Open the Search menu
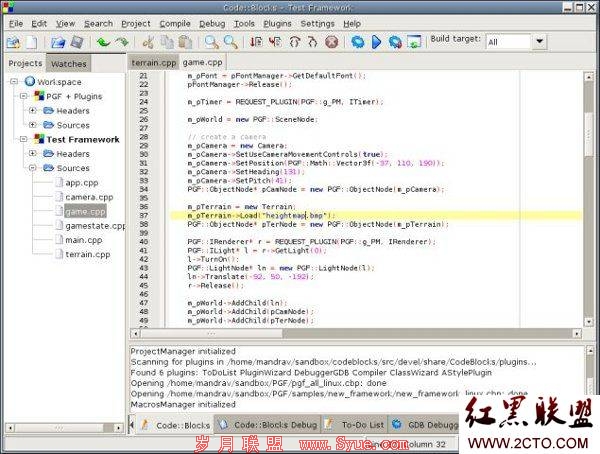 (98, 24)
